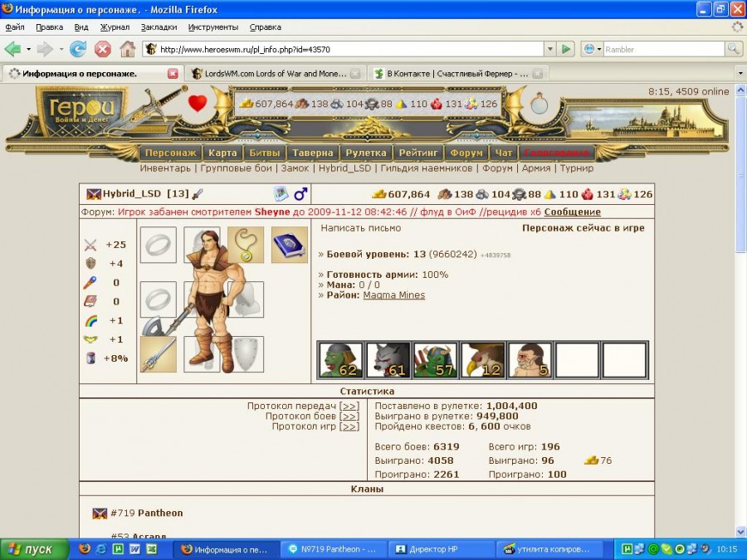Screen dimensions: 747x560
Task: Select the blue spellbook artifact slot
Action: [290, 245]
